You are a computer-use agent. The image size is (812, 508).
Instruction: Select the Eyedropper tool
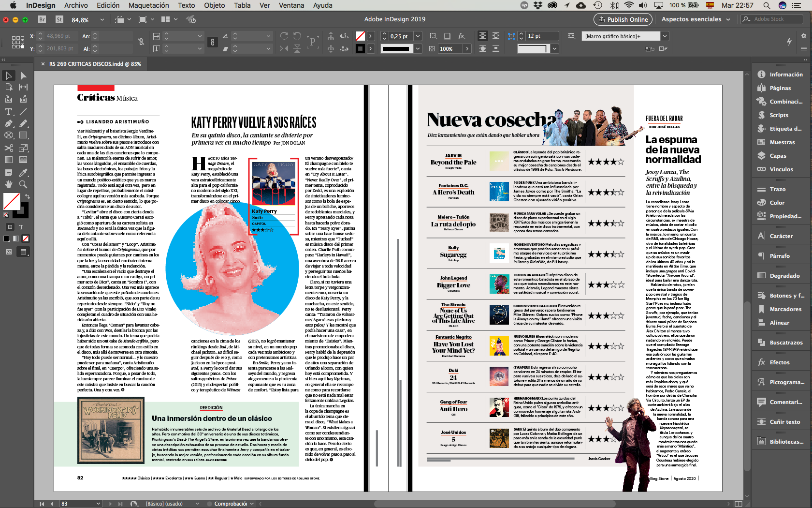(x=23, y=173)
